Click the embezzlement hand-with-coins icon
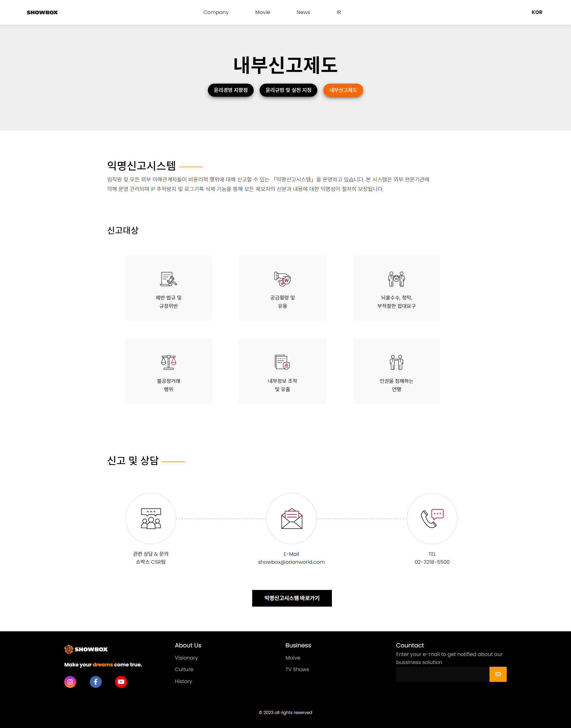The image size is (571, 728). (283, 279)
